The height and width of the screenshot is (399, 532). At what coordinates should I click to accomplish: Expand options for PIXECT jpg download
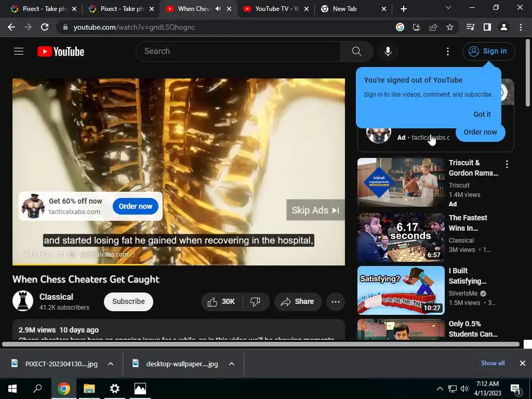coord(111,364)
